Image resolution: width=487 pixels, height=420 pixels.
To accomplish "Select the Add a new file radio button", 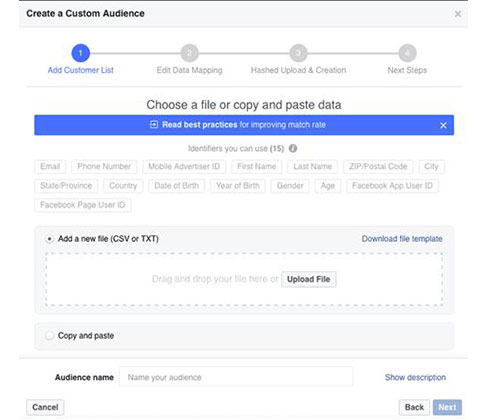I will point(49,239).
